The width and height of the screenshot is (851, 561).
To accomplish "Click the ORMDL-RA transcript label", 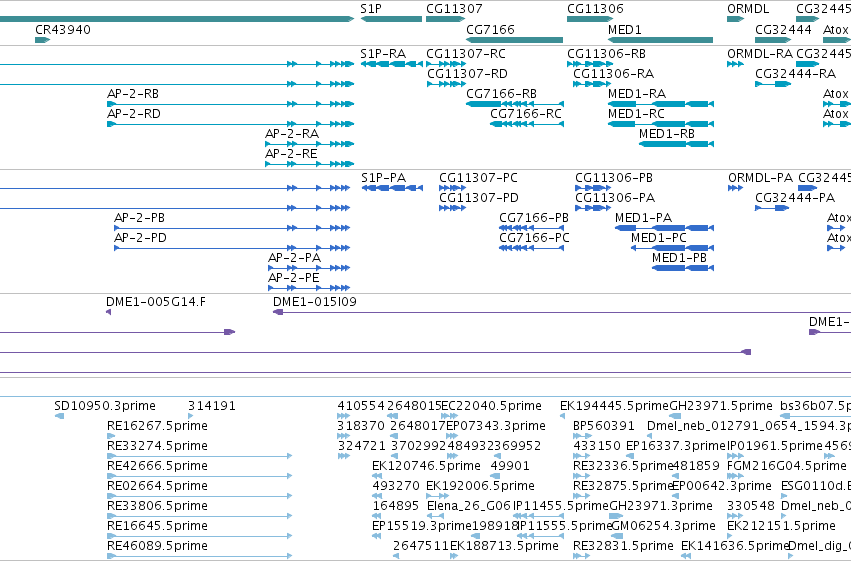I will point(760,54).
